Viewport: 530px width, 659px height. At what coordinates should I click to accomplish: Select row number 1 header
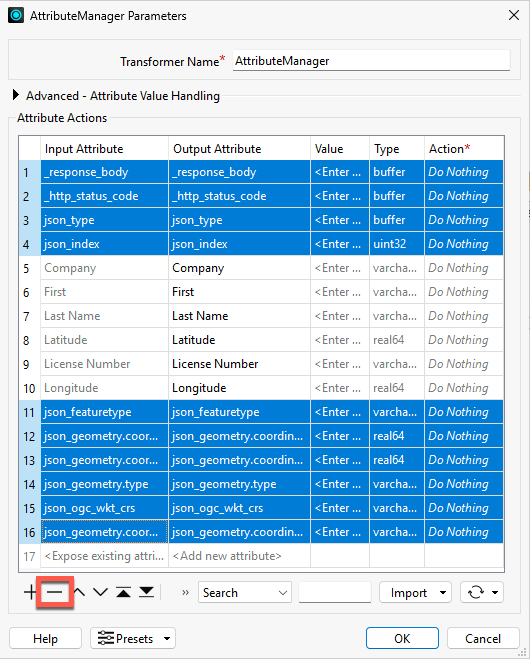(29, 172)
